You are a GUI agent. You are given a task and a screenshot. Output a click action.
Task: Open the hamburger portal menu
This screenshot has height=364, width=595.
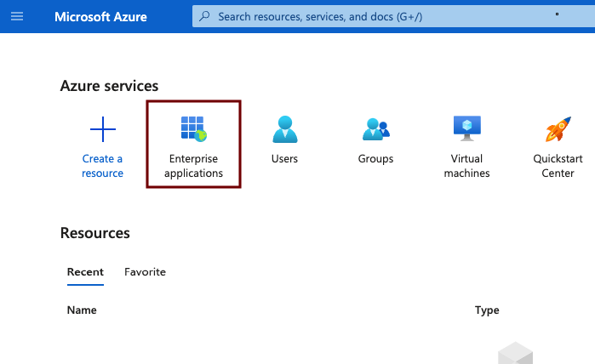(x=17, y=16)
